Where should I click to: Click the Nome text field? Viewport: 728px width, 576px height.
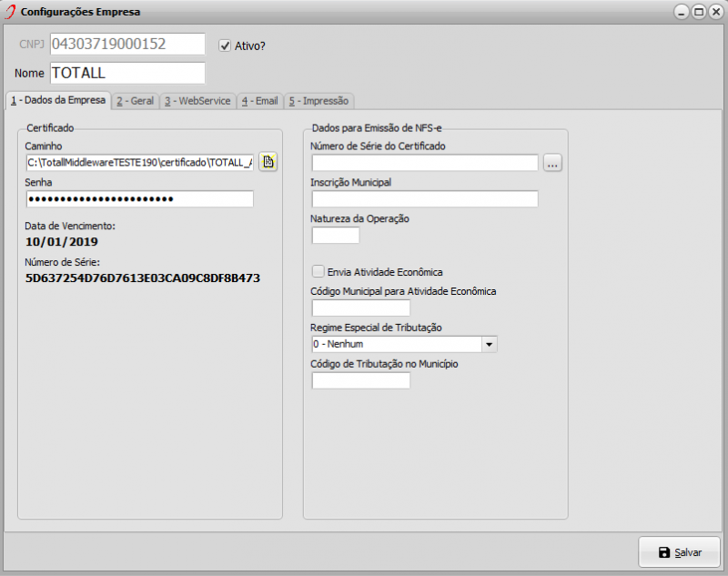pos(127,73)
